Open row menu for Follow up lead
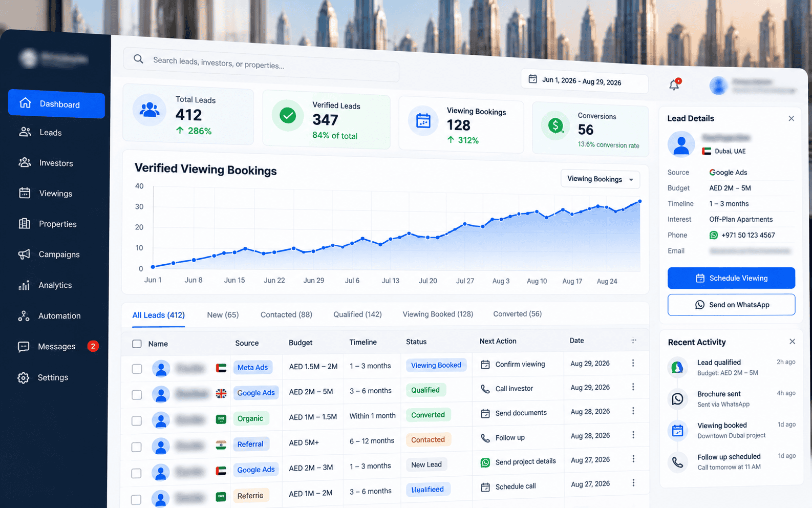This screenshot has height=508, width=812. pos(633,435)
